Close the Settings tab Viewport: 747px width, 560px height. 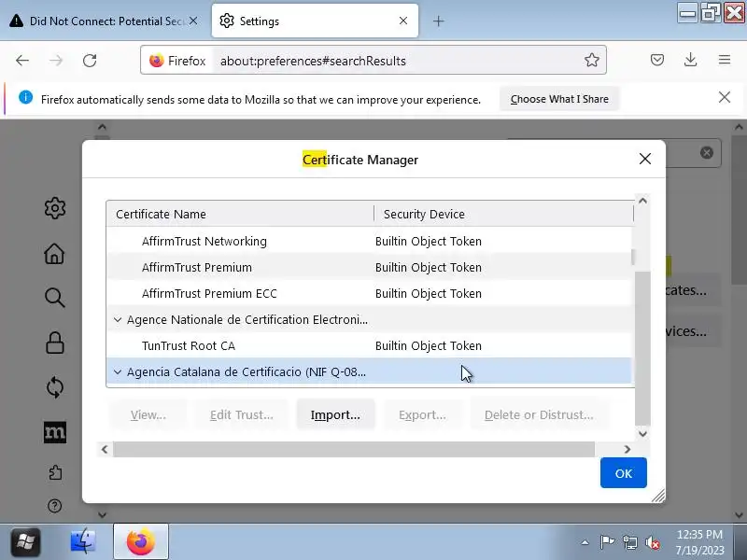[403, 21]
